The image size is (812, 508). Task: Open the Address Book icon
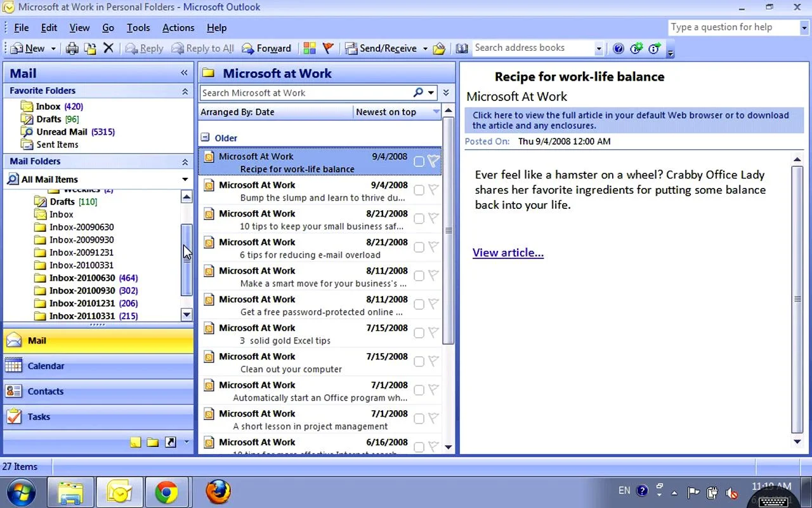coord(462,48)
